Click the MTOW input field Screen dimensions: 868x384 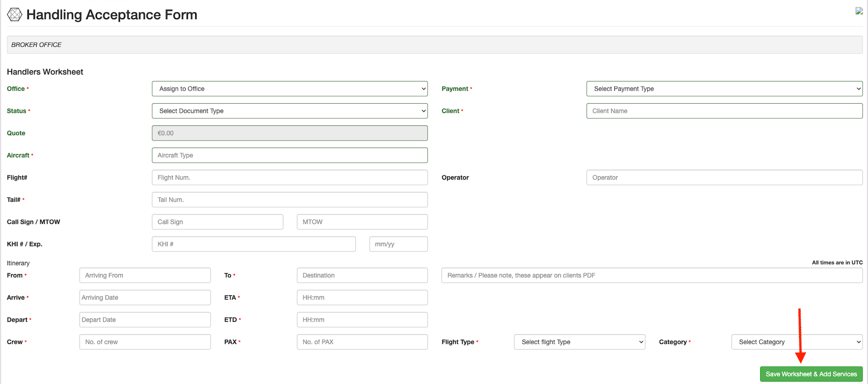tap(362, 221)
